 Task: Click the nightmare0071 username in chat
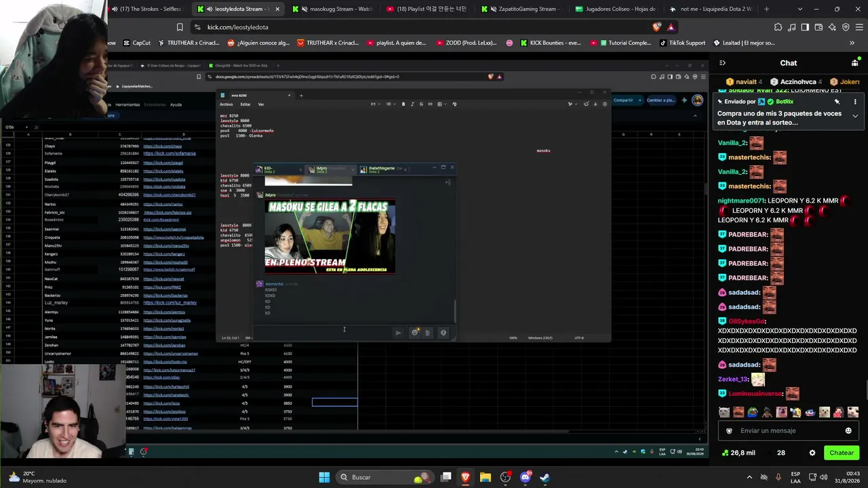coord(741,201)
